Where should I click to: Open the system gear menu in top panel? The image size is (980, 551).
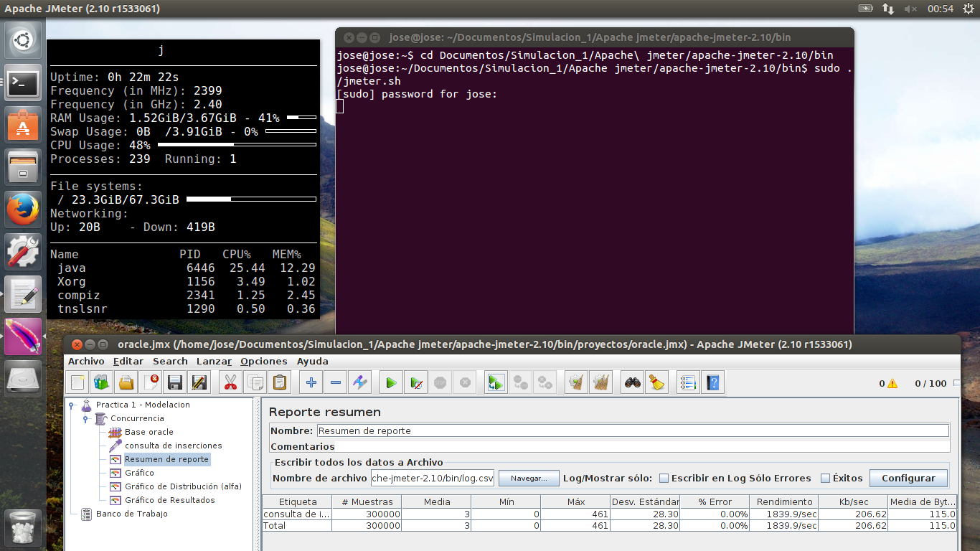point(968,9)
